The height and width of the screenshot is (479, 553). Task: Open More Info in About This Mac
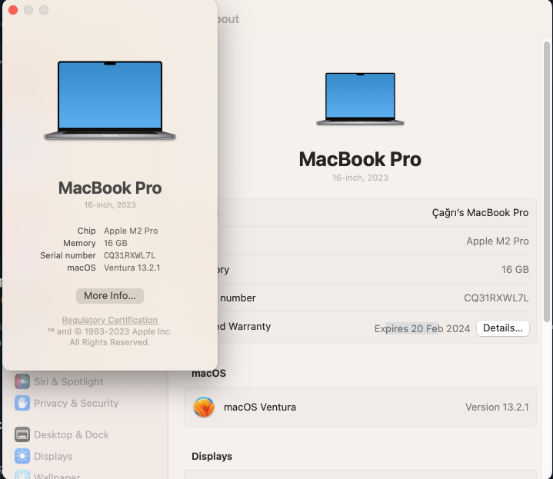[x=110, y=296]
